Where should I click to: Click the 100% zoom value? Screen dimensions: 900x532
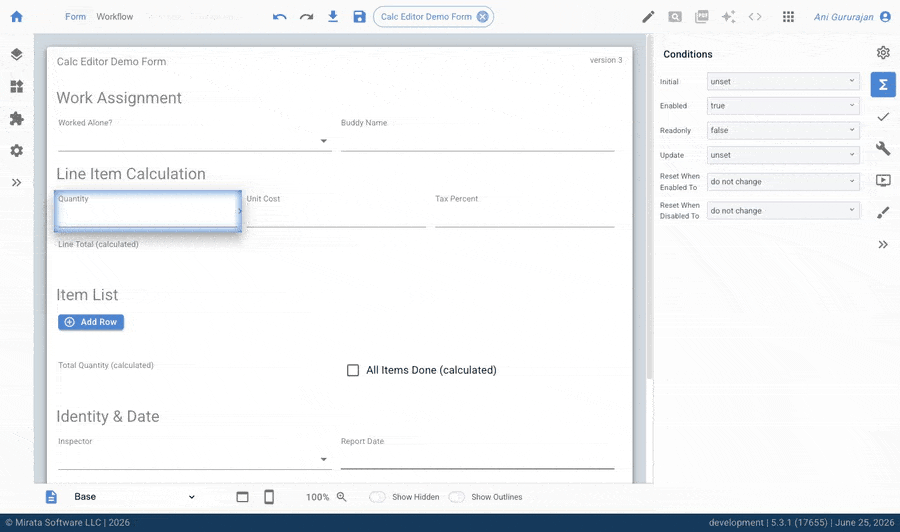pos(317,497)
